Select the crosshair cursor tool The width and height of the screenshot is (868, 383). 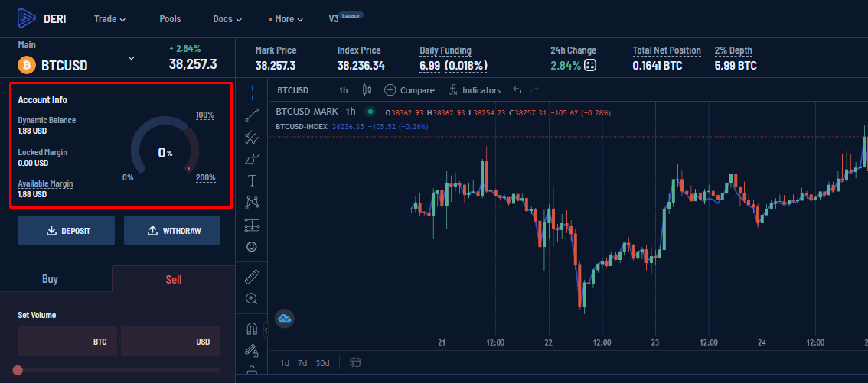coord(252,93)
